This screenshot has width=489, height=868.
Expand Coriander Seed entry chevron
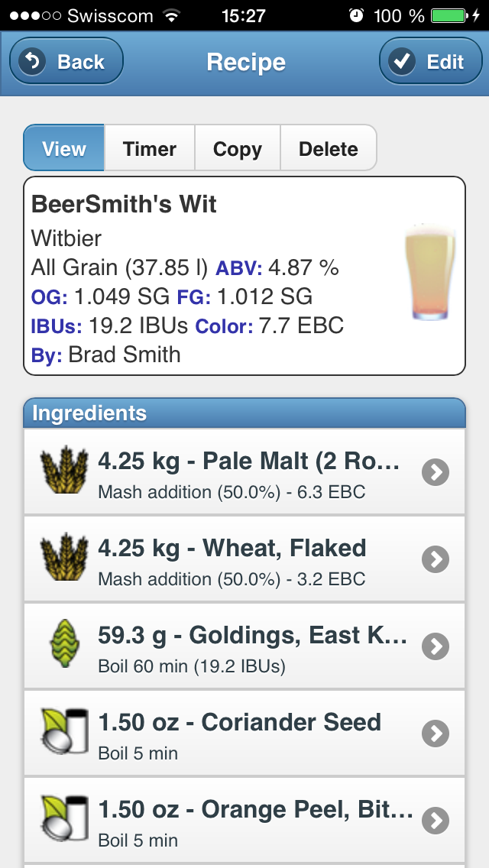pyautogui.click(x=436, y=734)
